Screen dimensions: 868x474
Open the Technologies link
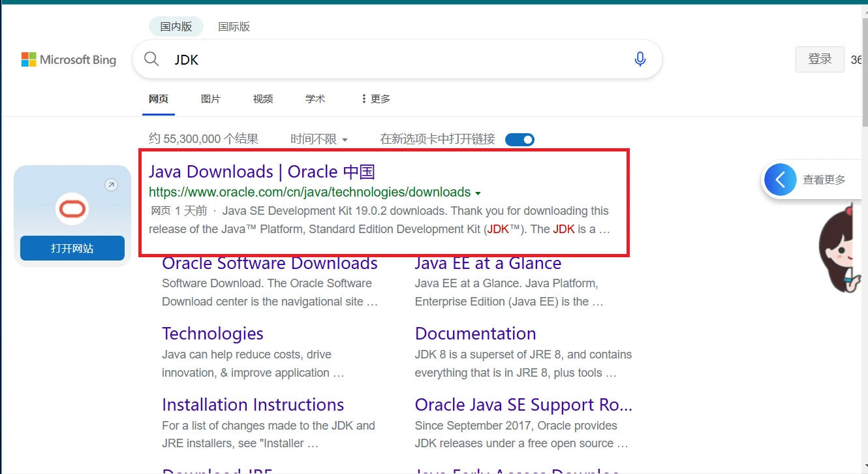(213, 334)
